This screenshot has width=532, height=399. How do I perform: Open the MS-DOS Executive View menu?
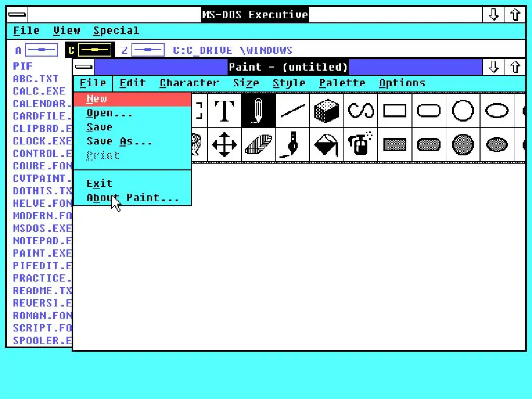pos(67,31)
